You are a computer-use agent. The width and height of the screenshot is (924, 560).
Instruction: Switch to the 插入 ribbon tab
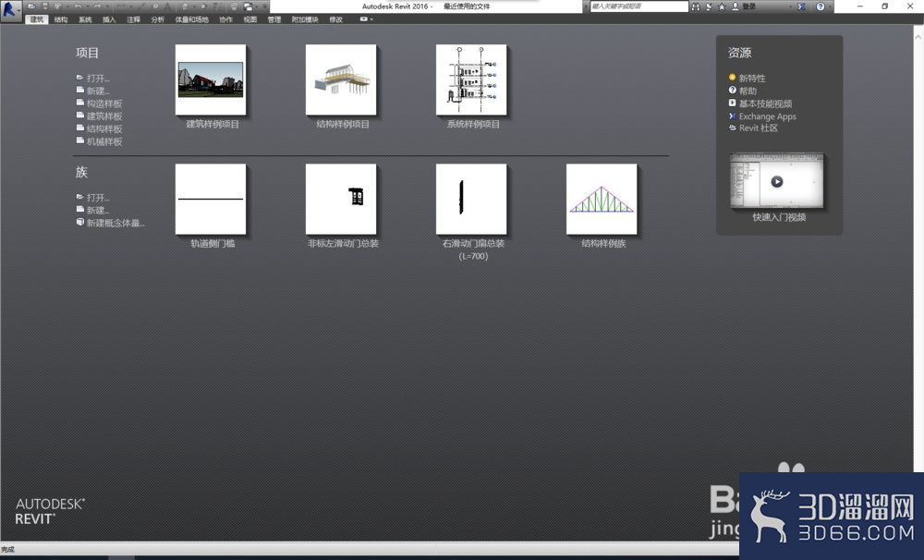pos(109,19)
